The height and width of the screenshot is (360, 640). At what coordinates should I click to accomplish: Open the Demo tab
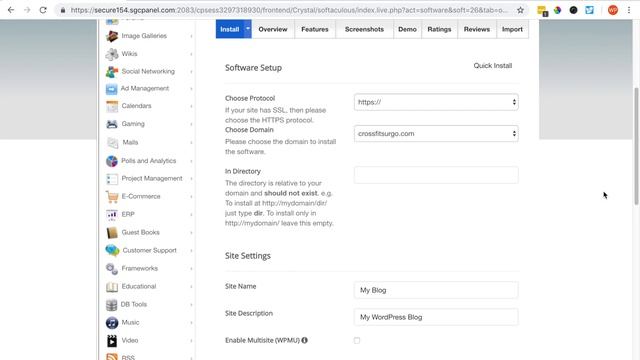coord(407,29)
